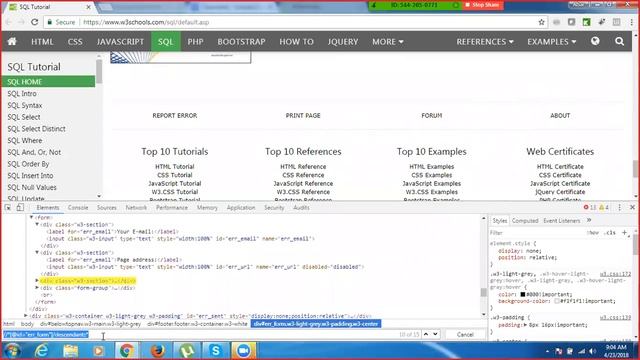
Task: Open the REFERENCES dropdown menu
Action: 484,41
